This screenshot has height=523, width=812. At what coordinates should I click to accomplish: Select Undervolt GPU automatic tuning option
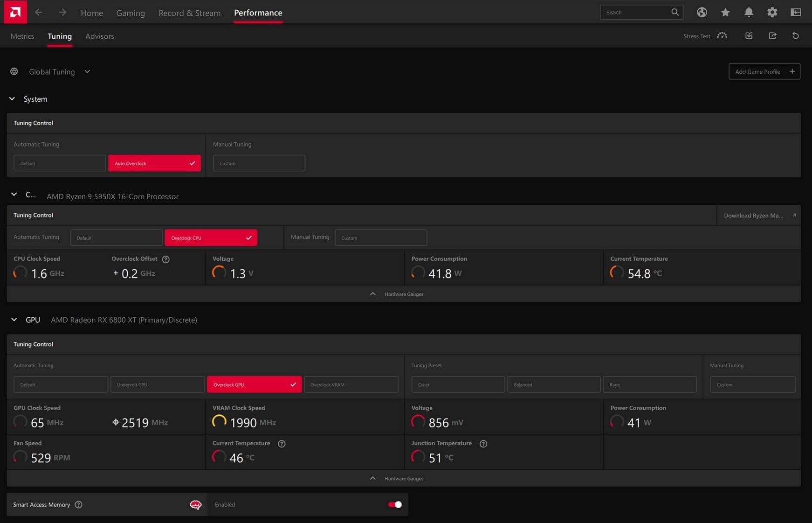point(157,384)
